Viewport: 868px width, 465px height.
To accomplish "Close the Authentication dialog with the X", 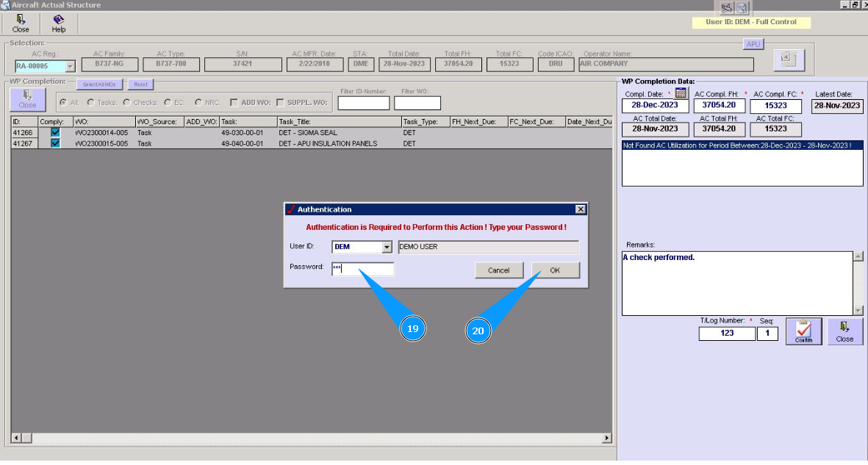I will point(580,209).
